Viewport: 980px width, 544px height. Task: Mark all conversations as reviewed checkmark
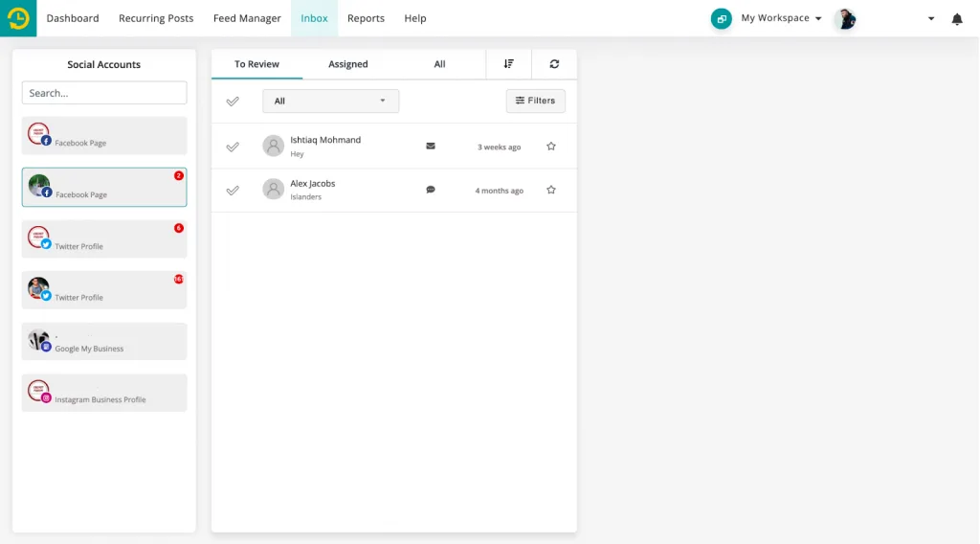(x=233, y=102)
